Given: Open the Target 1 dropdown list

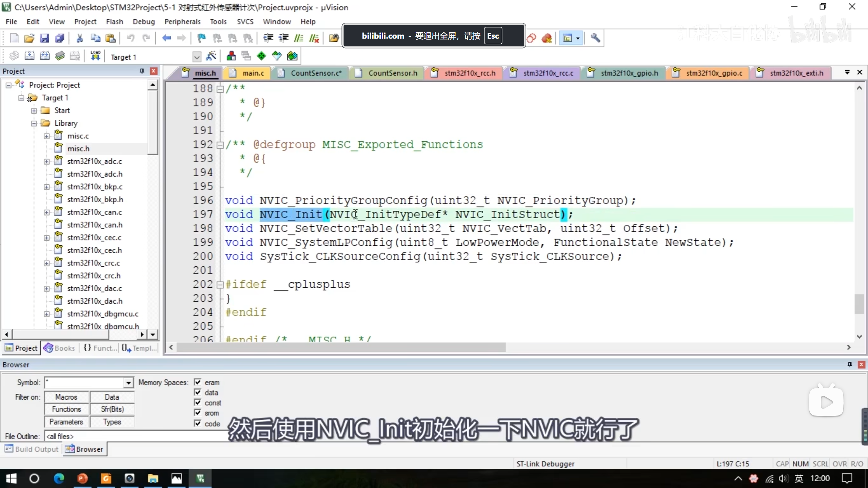Looking at the screenshot, I should click(197, 57).
